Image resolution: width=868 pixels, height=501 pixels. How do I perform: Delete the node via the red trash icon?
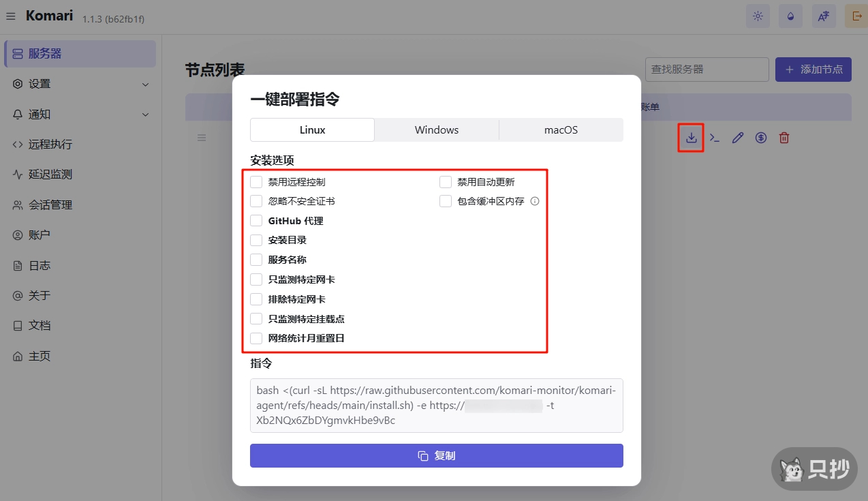pos(784,137)
